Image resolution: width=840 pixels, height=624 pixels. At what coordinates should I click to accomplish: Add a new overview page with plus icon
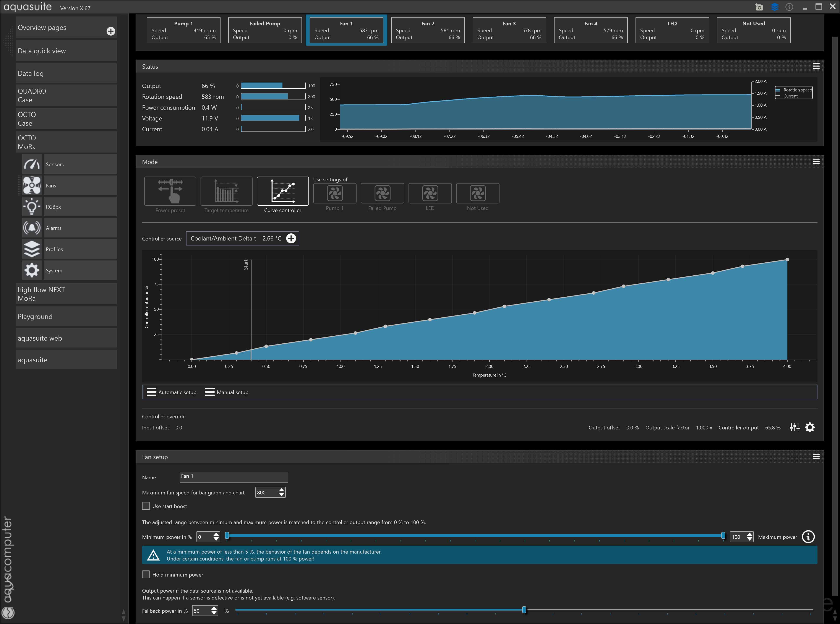tap(111, 31)
